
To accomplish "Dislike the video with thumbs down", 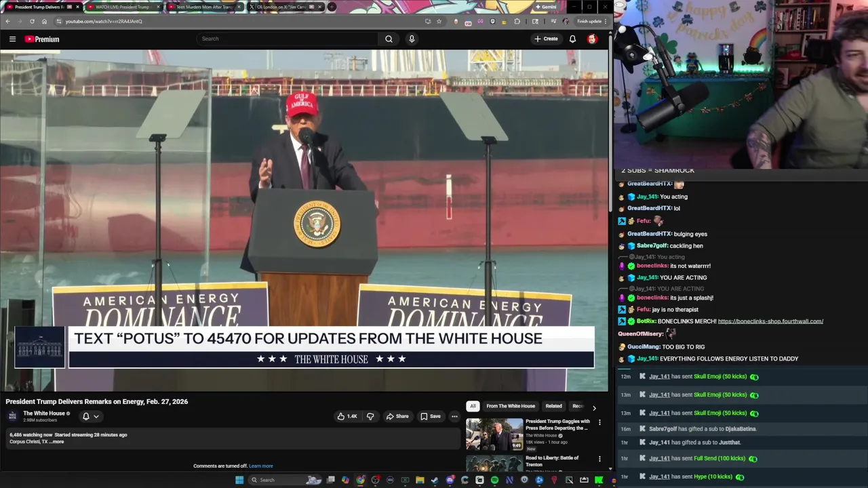I will (370, 416).
